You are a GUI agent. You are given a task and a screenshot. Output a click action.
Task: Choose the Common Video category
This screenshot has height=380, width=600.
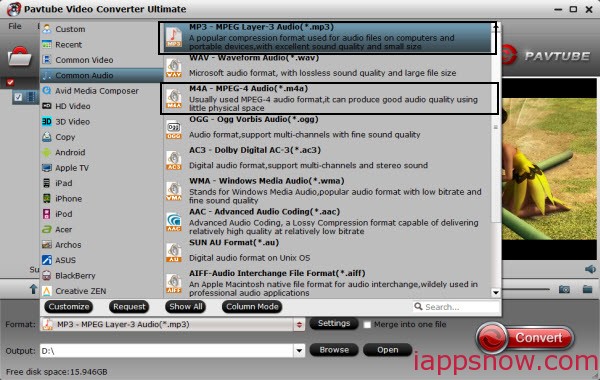coord(101,60)
